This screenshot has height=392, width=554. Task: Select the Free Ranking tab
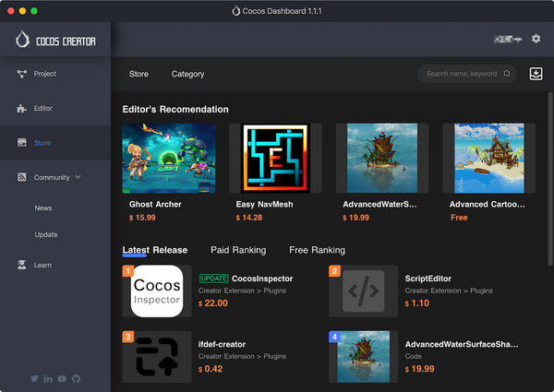click(x=317, y=250)
